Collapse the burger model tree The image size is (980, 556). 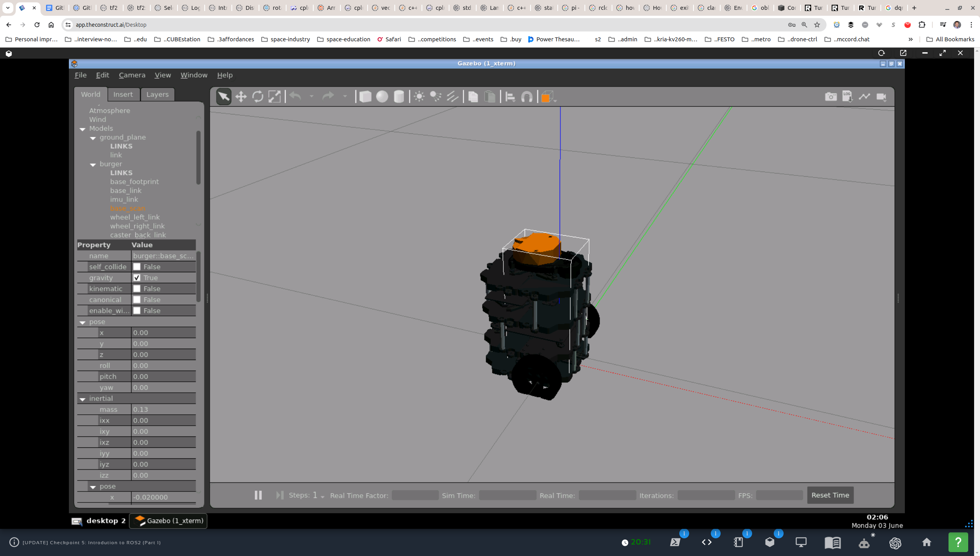click(93, 164)
